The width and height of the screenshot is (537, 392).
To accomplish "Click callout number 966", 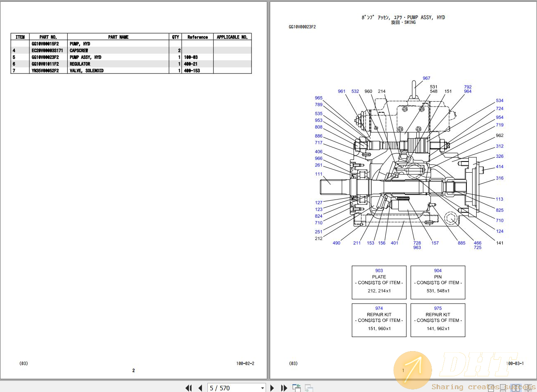I will pos(318,158).
